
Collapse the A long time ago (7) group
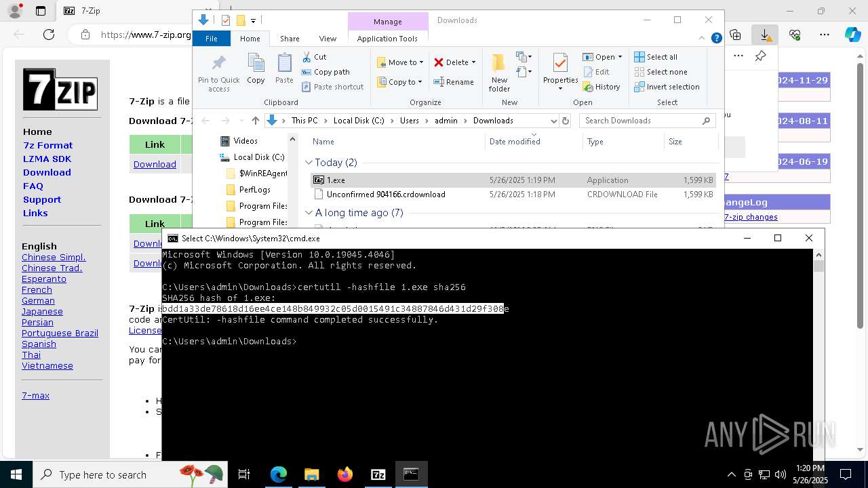click(309, 213)
